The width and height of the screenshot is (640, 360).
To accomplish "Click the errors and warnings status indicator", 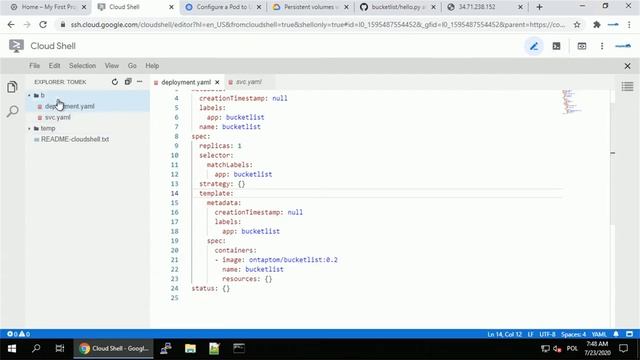I will 18,334.
